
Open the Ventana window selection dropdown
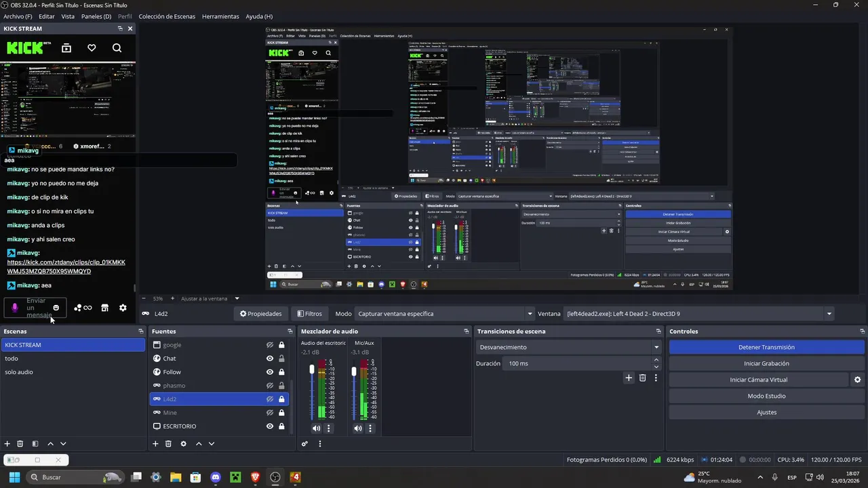tap(699, 314)
